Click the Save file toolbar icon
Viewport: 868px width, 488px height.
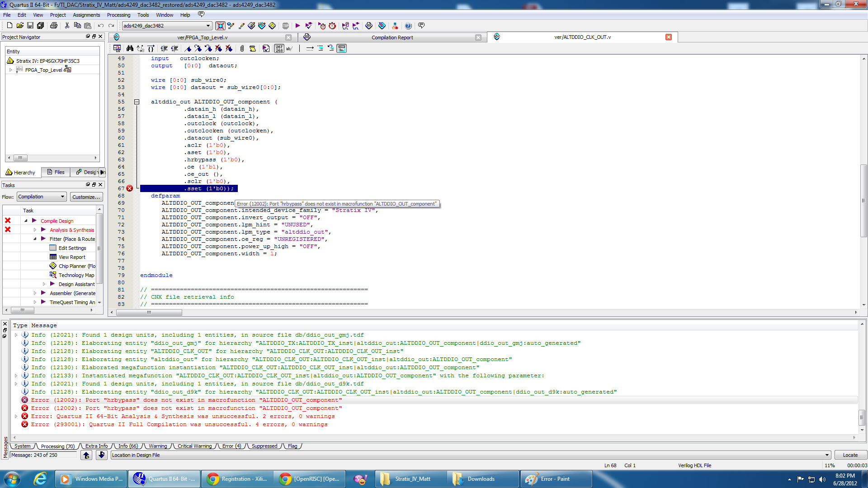(30, 26)
